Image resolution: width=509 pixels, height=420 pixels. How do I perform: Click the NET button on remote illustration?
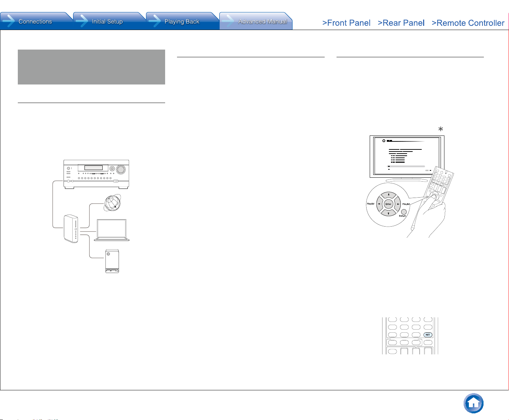click(428, 334)
